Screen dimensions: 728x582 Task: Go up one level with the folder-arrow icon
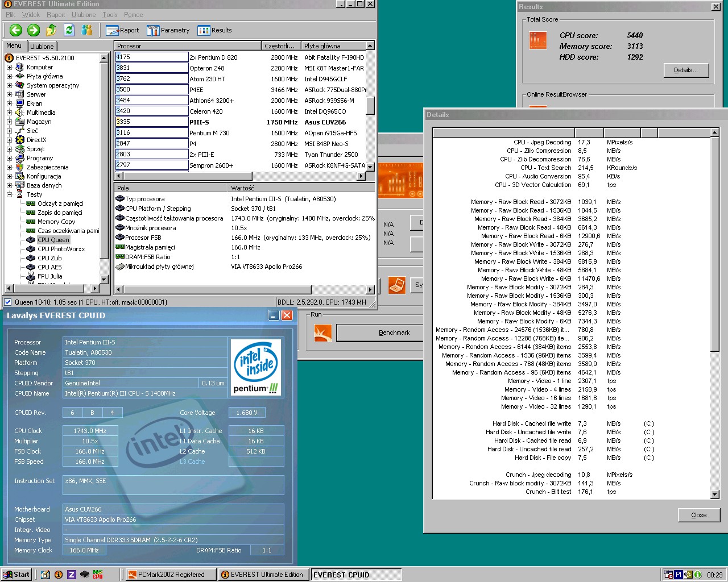click(x=51, y=30)
